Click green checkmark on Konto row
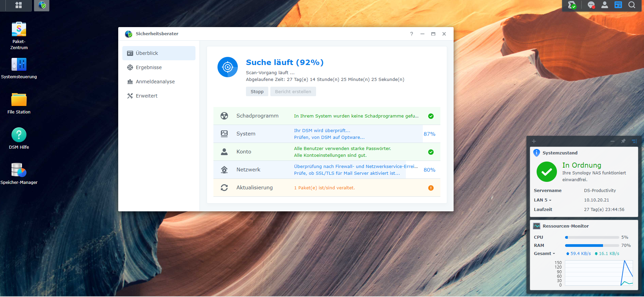 (431, 152)
